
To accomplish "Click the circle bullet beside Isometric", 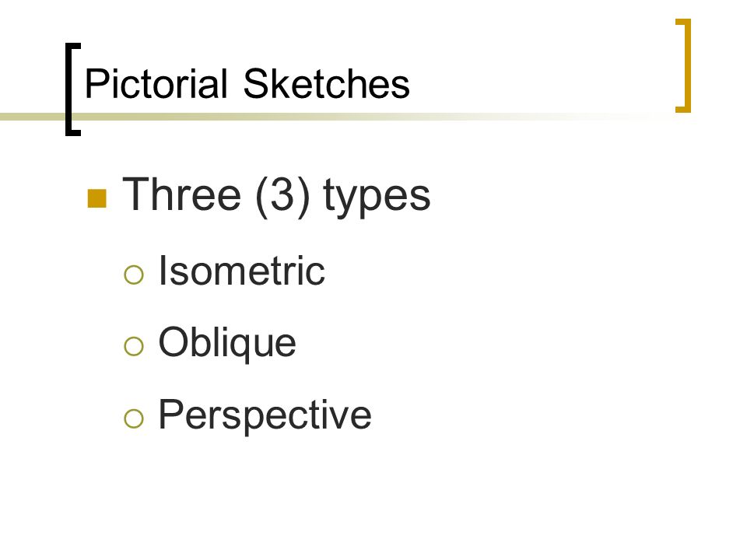I will click(133, 275).
